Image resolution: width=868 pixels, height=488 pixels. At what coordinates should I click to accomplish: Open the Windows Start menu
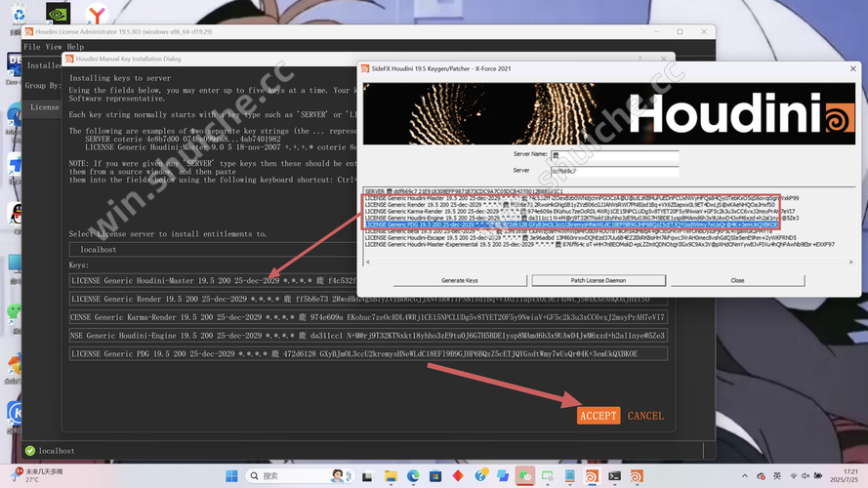click(231, 476)
